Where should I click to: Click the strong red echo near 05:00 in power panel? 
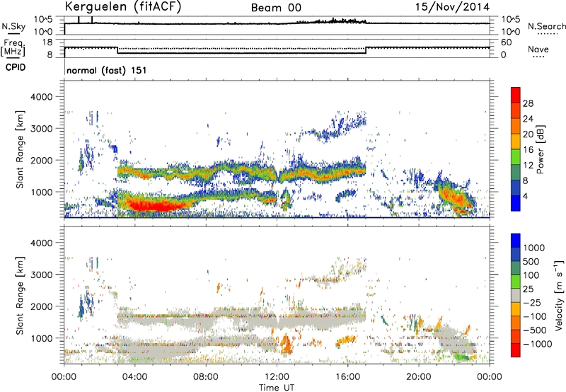(155, 206)
